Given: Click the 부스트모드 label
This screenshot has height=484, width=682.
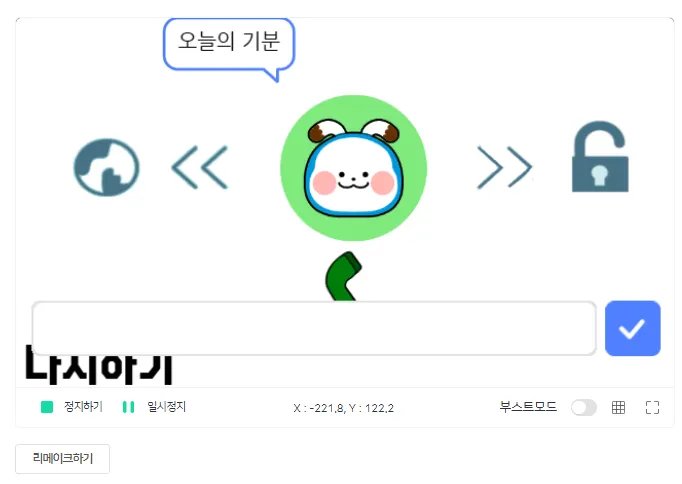Looking at the screenshot, I should [528, 407].
